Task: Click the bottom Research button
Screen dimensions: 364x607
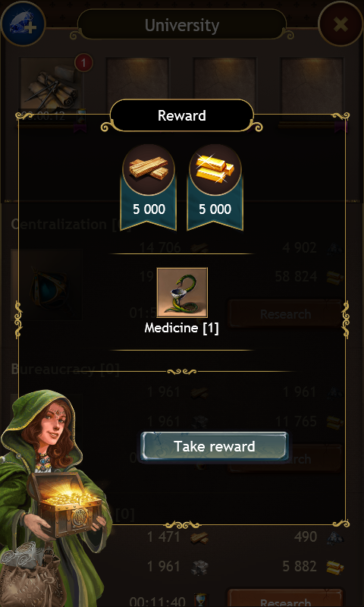Action: tap(285, 599)
